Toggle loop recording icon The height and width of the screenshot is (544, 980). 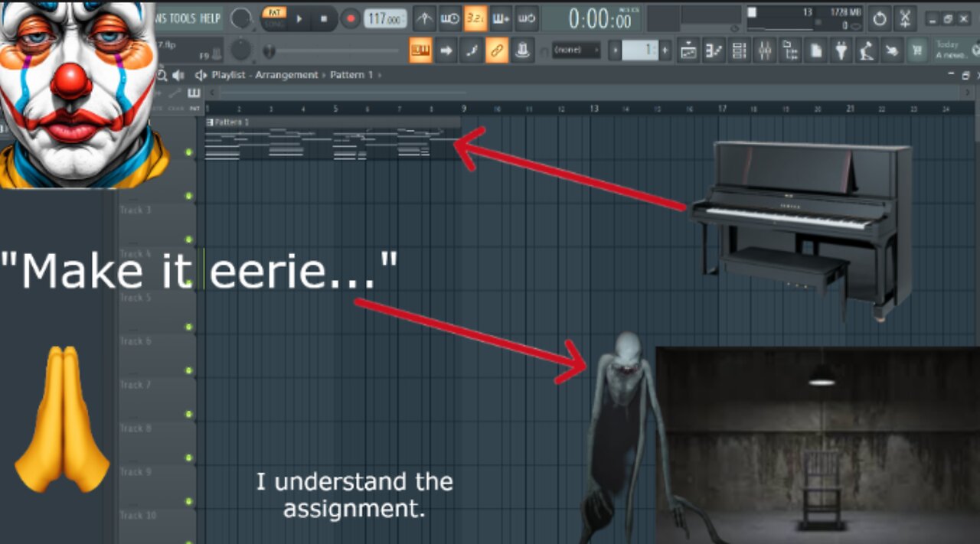pos(526,18)
